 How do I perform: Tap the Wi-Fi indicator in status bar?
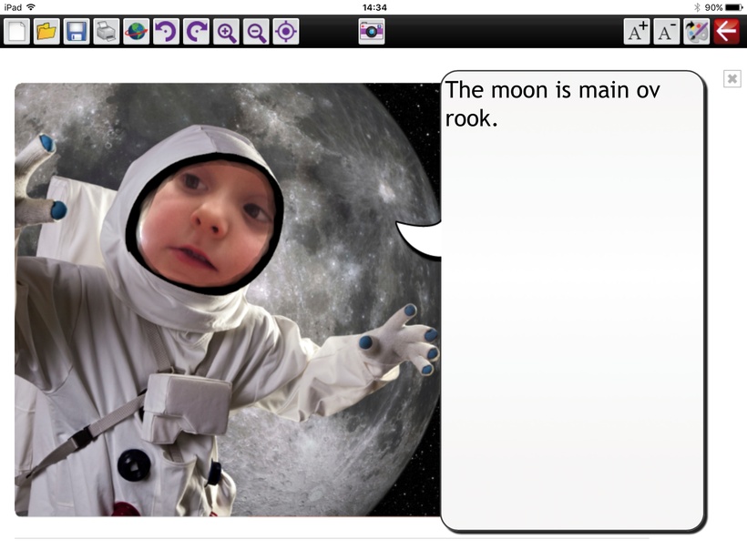pyautogui.click(x=31, y=7)
